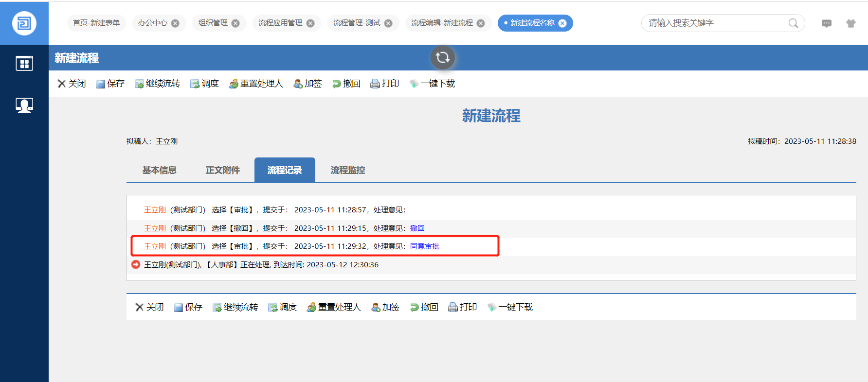
Task: Click the red arrow current-step icon
Action: point(136,264)
